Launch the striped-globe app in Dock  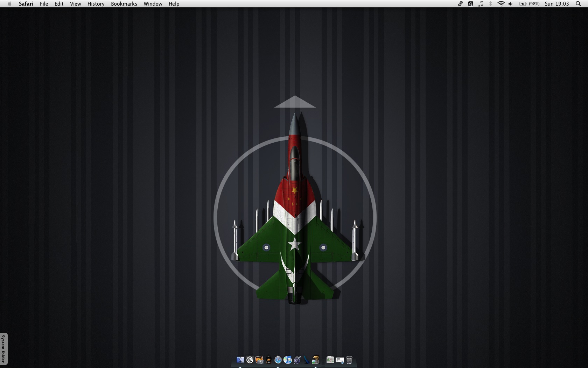tap(250, 360)
